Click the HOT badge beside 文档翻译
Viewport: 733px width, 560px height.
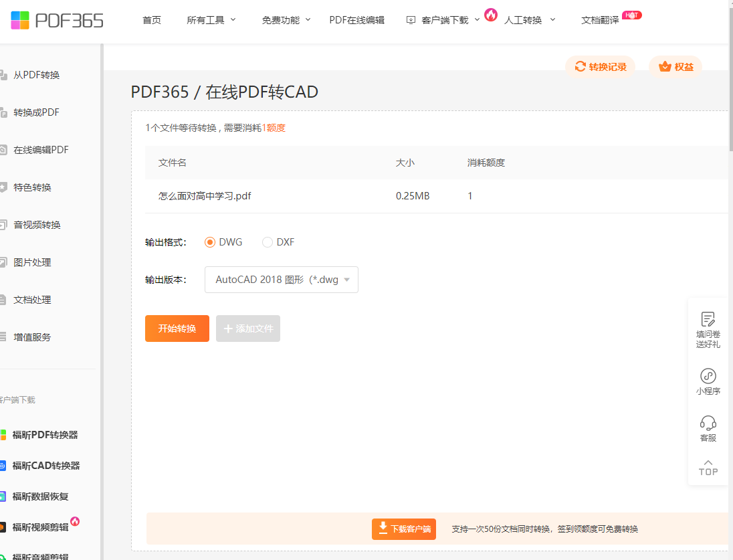point(632,15)
